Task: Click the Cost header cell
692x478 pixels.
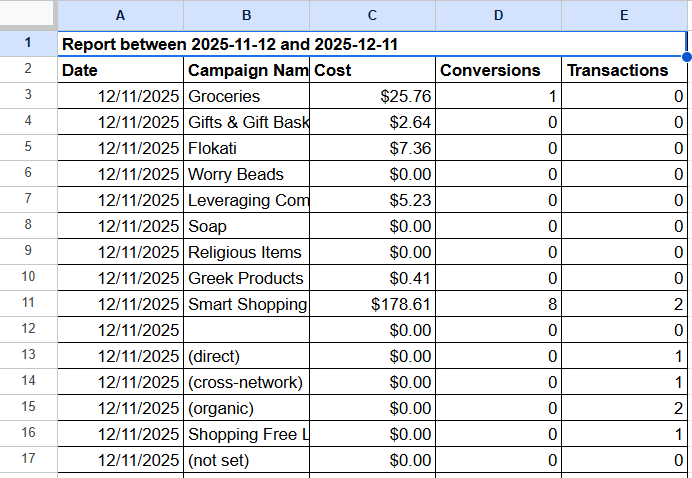Action: (372, 70)
